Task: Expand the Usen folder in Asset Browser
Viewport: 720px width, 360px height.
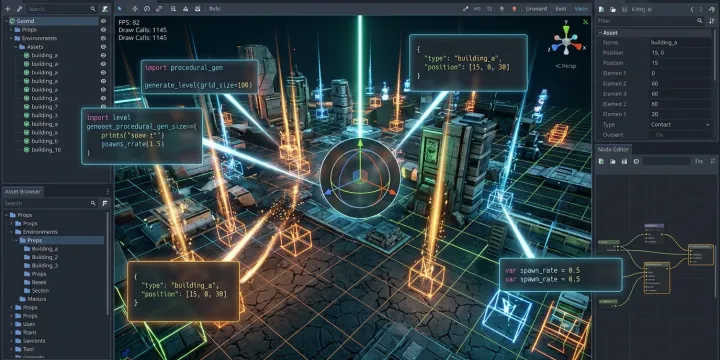Action: click(11, 324)
